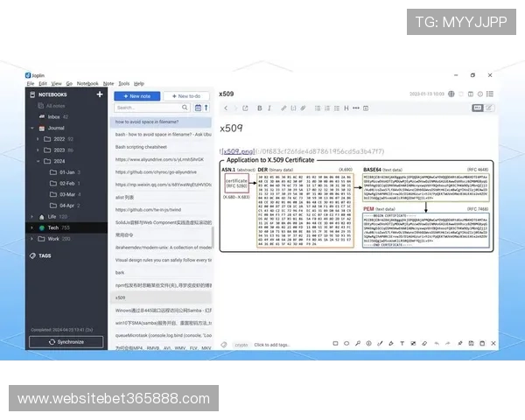Viewport: 525px width, 420px height.
Task: Open the Notebook menu
Action: 87,83
